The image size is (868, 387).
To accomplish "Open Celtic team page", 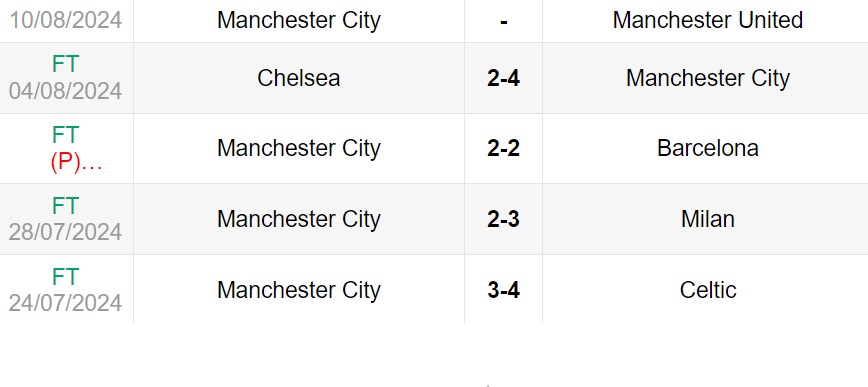I will tap(707, 290).
